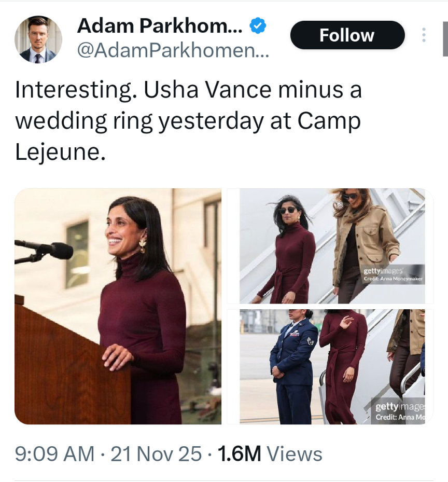View the 1.6M Views count
The image size is (448, 482).
coord(270,454)
